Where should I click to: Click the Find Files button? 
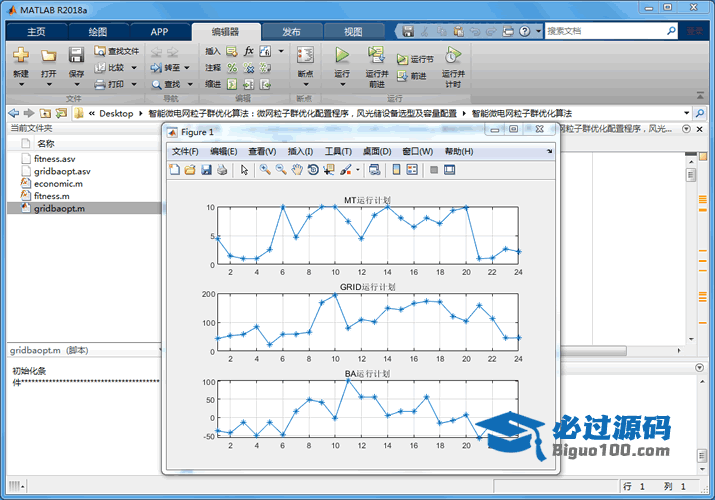tap(117, 51)
